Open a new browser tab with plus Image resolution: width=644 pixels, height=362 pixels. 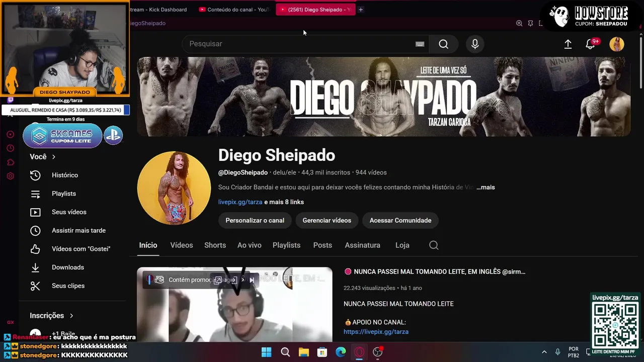[361, 10]
